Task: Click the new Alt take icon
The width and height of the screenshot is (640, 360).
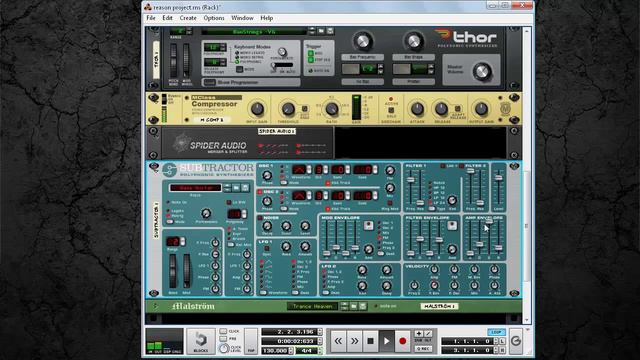Action: [428, 333]
